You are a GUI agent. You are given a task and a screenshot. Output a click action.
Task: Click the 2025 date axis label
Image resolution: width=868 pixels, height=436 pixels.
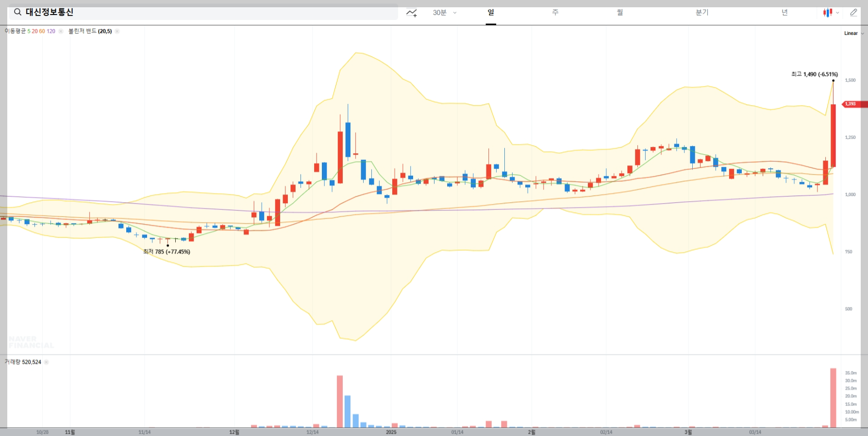[391, 432]
